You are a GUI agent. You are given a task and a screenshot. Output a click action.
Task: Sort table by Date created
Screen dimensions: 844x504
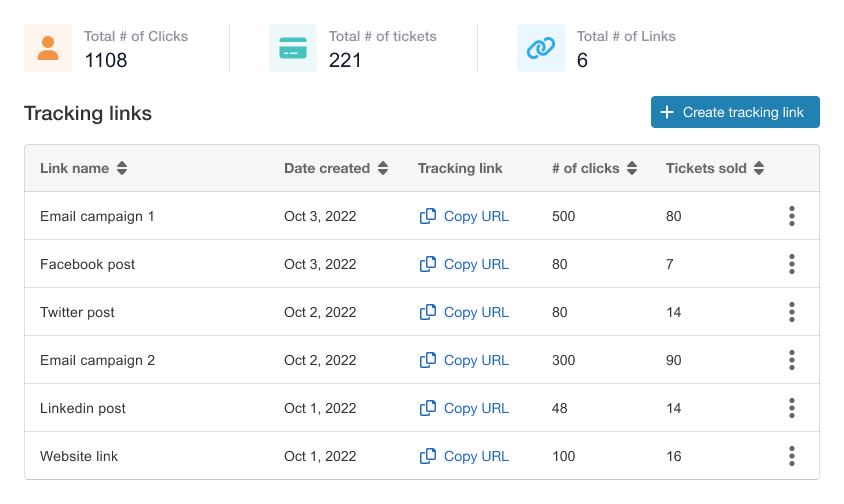pos(383,169)
